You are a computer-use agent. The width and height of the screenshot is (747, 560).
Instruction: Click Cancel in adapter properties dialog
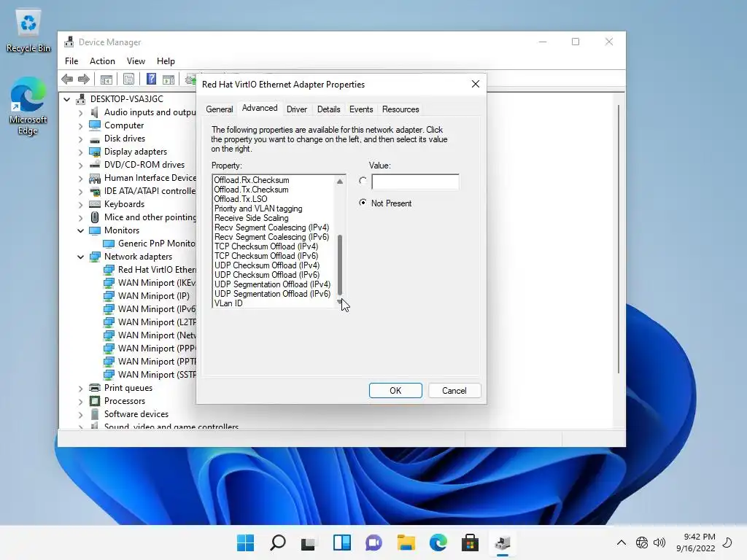[454, 391]
